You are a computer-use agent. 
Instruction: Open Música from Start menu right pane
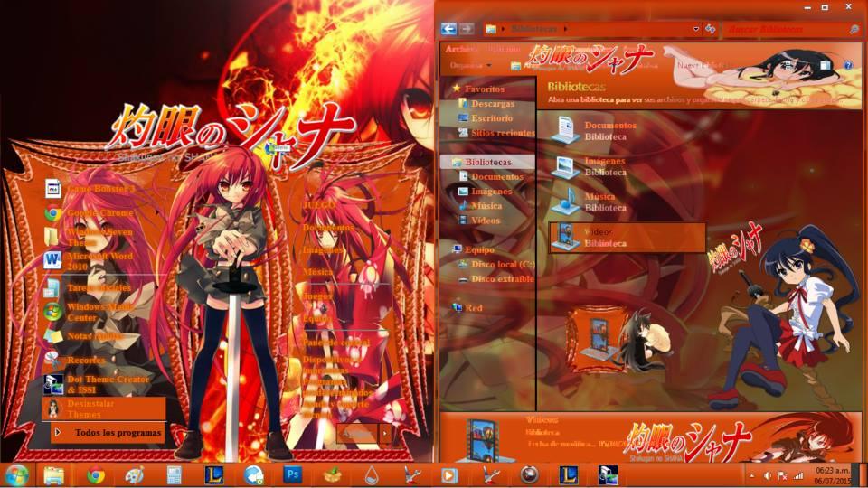click(317, 272)
